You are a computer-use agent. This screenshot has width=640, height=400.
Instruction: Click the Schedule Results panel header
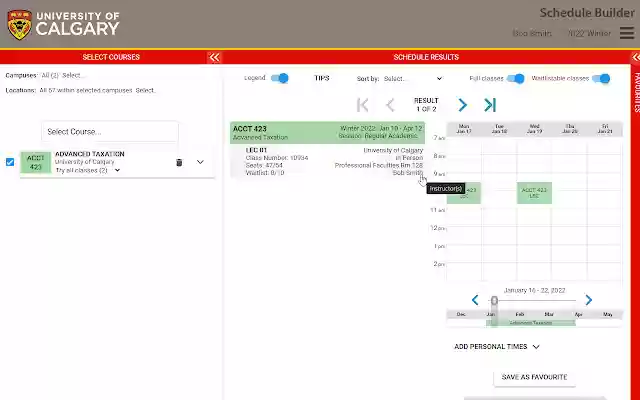point(426,57)
